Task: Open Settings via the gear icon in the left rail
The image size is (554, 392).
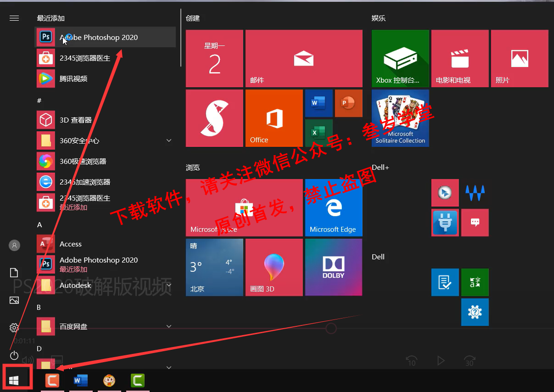Action: point(14,328)
